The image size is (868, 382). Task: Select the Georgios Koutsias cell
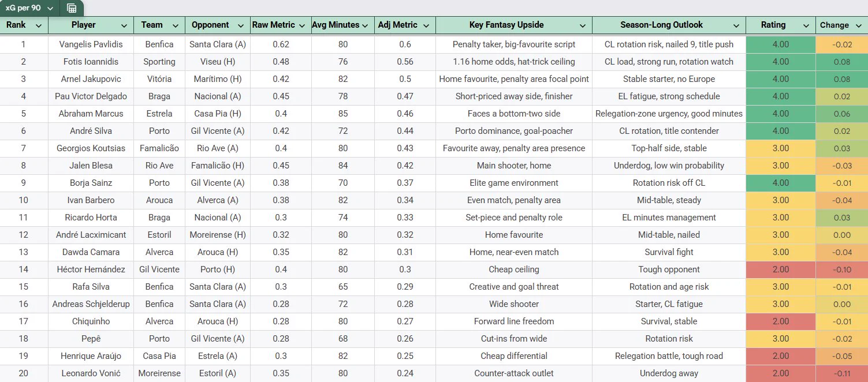point(91,148)
